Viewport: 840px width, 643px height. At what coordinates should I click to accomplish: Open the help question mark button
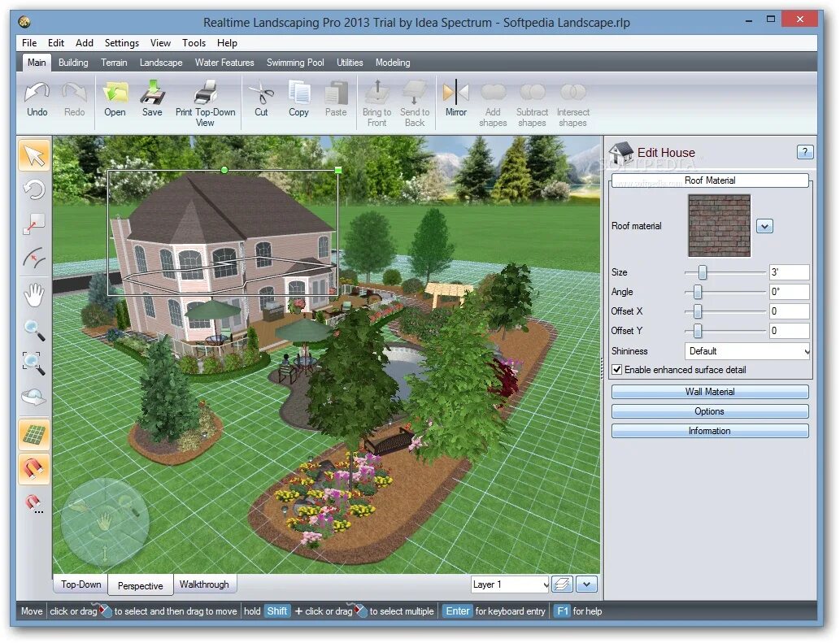(x=805, y=152)
